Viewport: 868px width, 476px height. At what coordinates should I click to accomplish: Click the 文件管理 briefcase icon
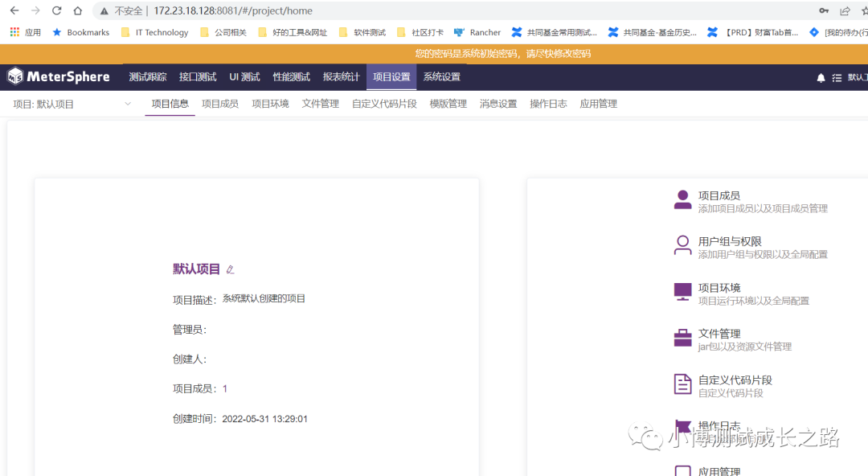click(682, 338)
